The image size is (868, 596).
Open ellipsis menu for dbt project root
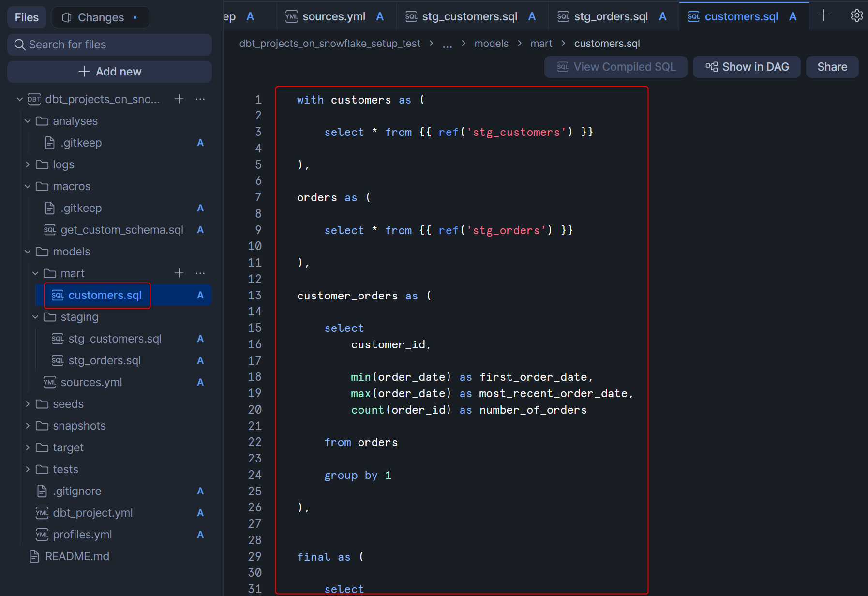pyautogui.click(x=200, y=99)
